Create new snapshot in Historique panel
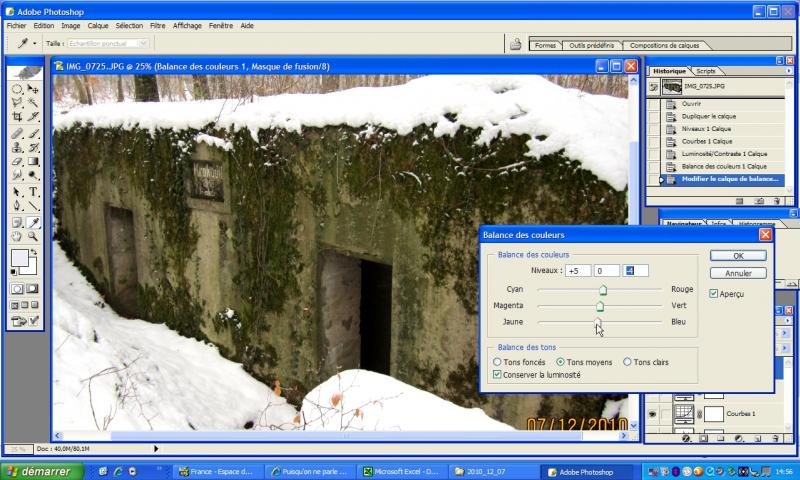Screen dimensions: 800x480 click(759, 201)
